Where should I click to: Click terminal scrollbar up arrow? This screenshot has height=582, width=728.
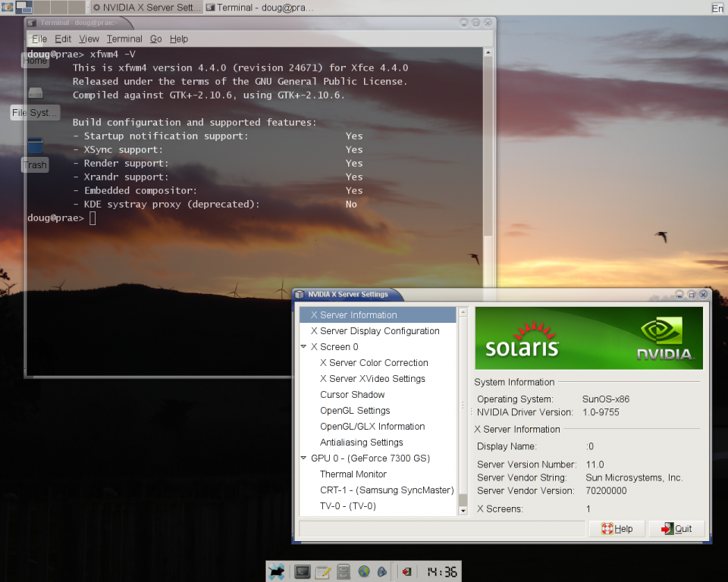click(488, 53)
